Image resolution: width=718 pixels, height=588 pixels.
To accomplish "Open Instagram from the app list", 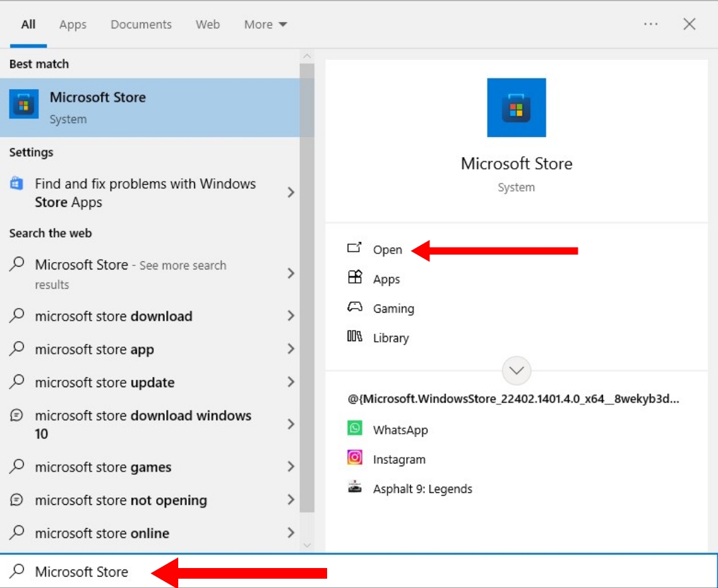I will click(x=399, y=459).
